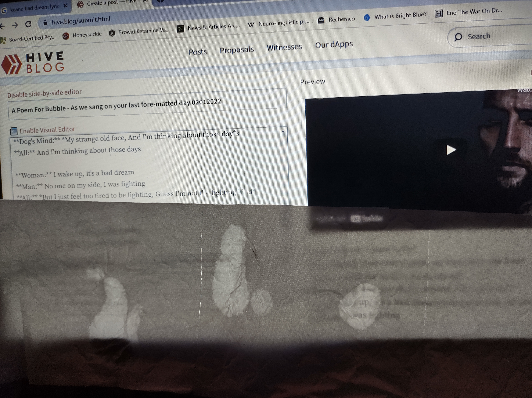Viewport: 532px width, 398px height.
Task: Click the line '**Woman:** I wake up, it's a bad dream'
Action: click(x=75, y=174)
